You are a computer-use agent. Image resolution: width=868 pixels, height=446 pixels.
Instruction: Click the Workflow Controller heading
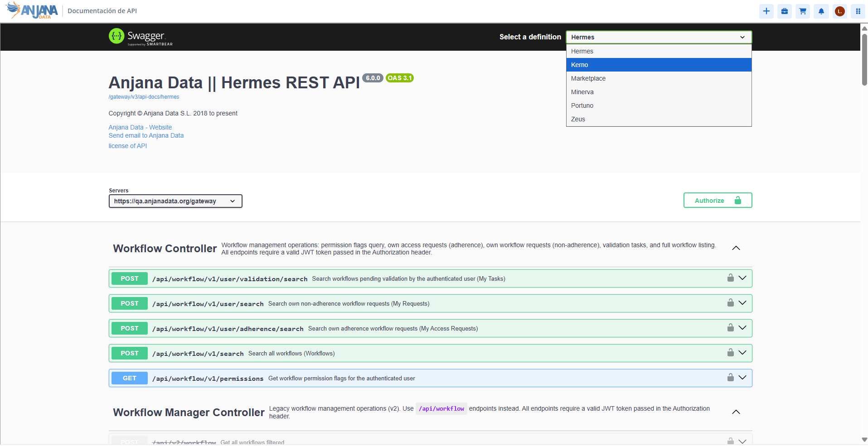tap(165, 249)
